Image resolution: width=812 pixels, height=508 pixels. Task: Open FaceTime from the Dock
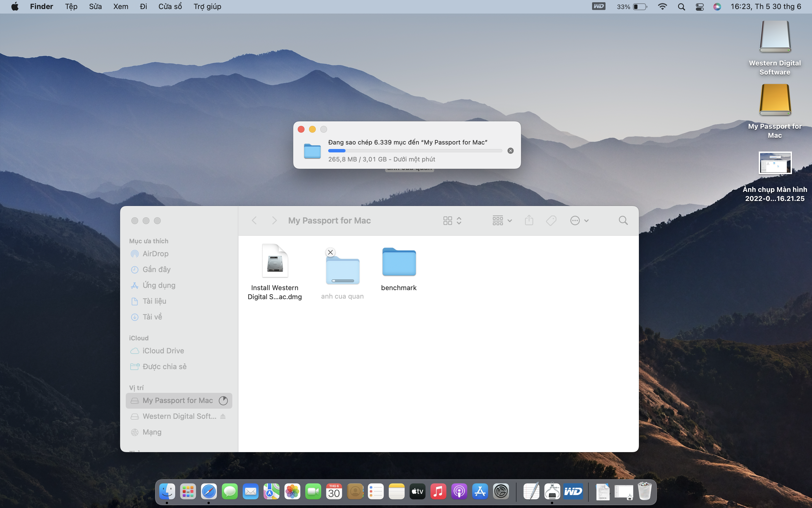pyautogui.click(x=313, y=492)
